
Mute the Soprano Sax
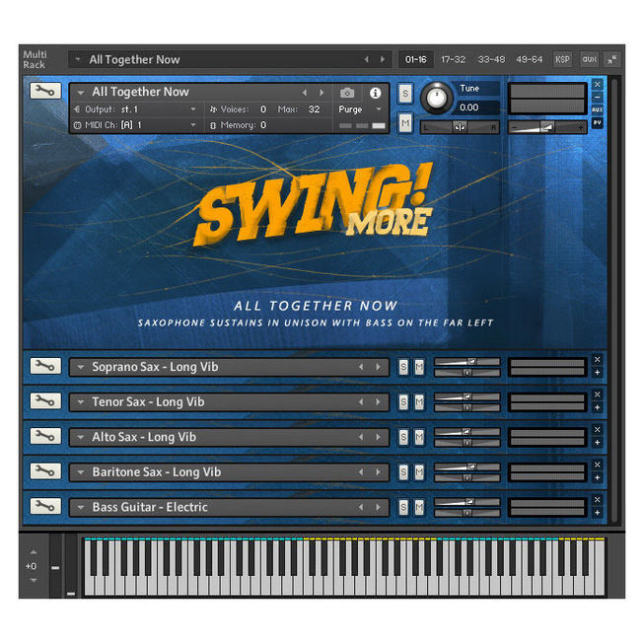tap(419, 367)
